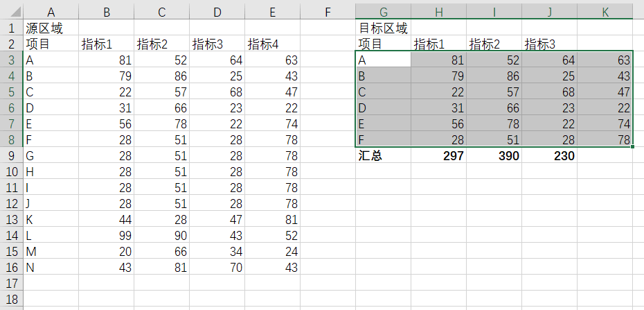This screenshot has width=644, height=310.
Task: Click cell G3 labeled A
Action: point(383,60)
